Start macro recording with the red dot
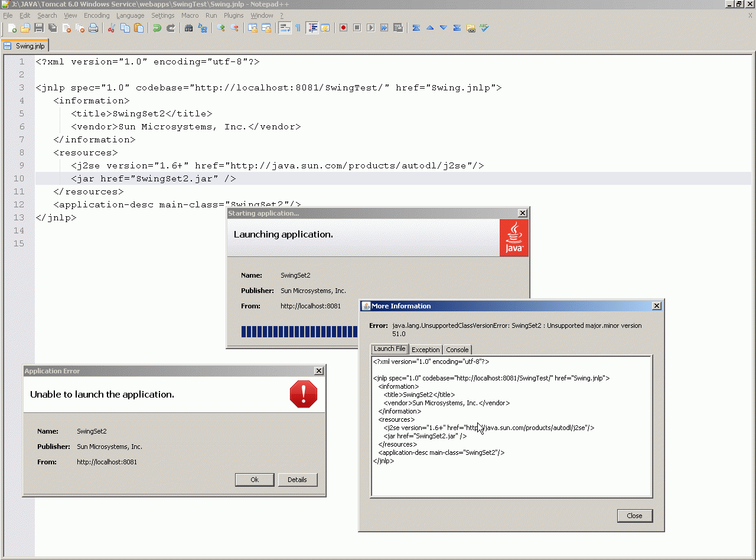The width and height of the screenshot is (756, 560). pos(343,28)
